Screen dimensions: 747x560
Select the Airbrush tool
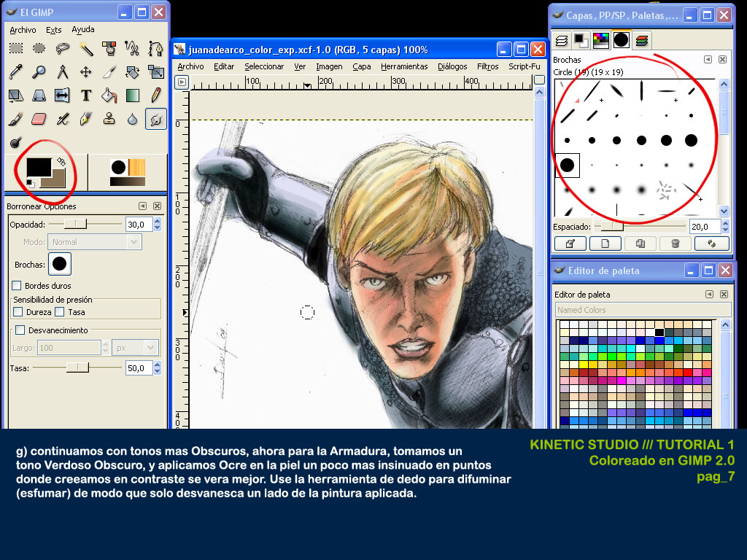pyautogui.click(x=63, y=119)
